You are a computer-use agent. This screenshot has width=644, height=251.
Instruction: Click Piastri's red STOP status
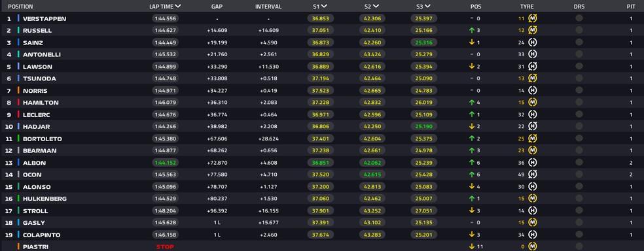(x=165, y=247)
